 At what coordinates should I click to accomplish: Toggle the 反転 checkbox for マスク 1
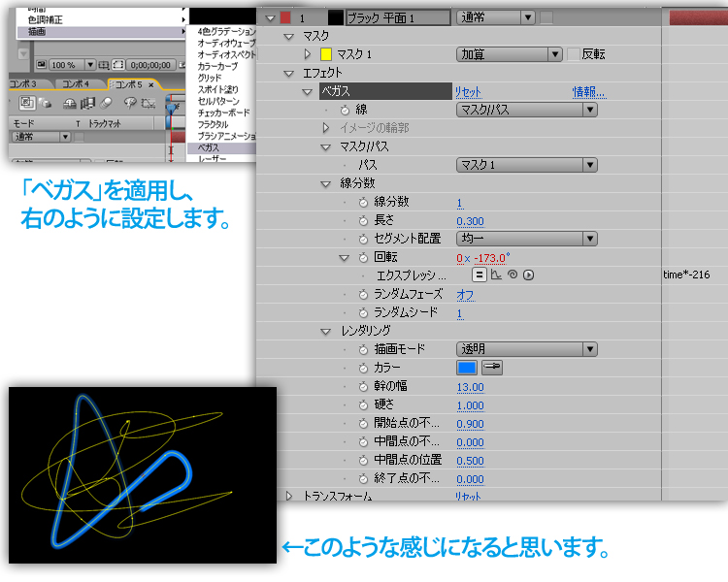(x=573, y=54)
